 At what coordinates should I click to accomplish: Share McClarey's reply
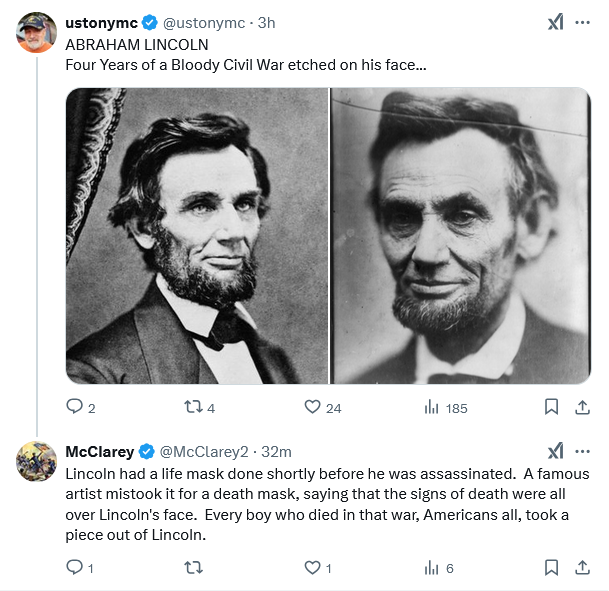pyautogui.click(x=583, y=568)
